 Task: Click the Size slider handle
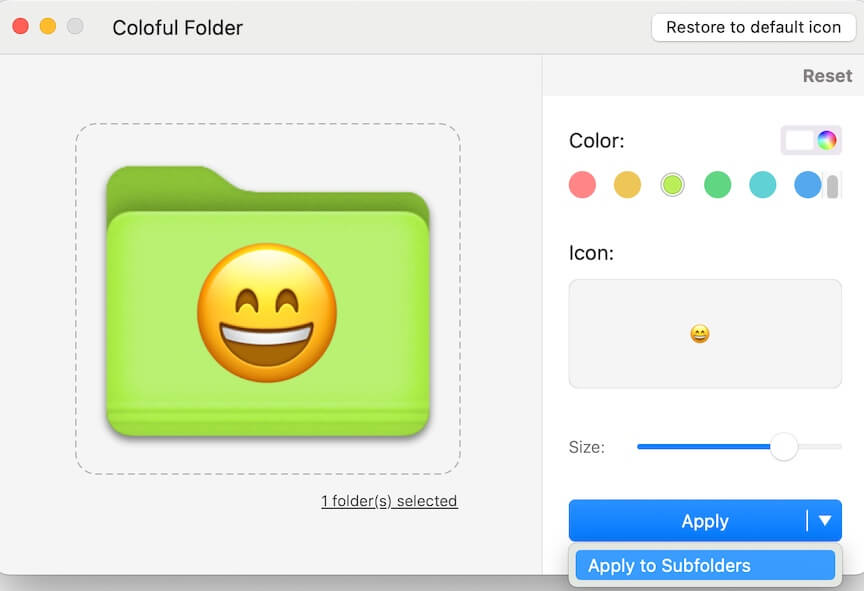pos(784,447)
